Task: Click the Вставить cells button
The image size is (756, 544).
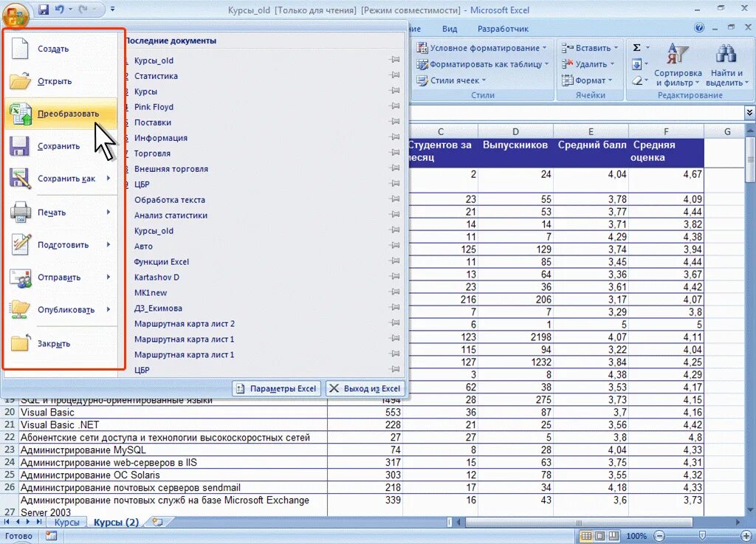Action: pyautogui.click(x=590, y=48)
